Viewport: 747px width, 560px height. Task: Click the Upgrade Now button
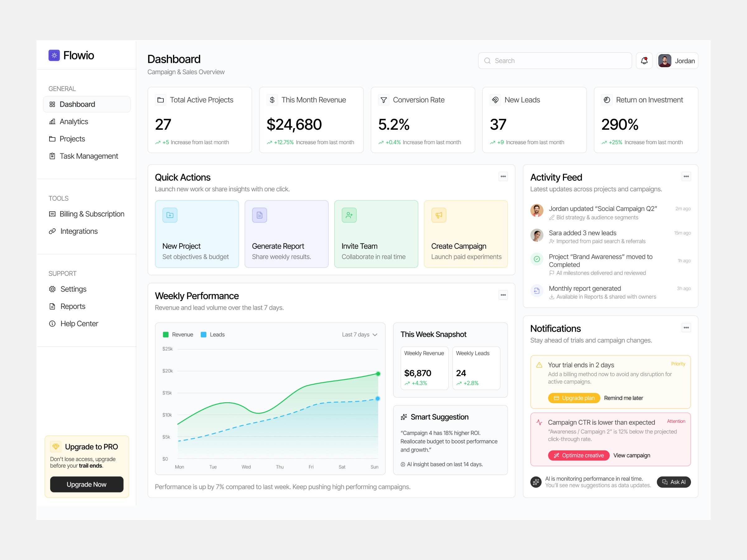(x=87, y=484)
